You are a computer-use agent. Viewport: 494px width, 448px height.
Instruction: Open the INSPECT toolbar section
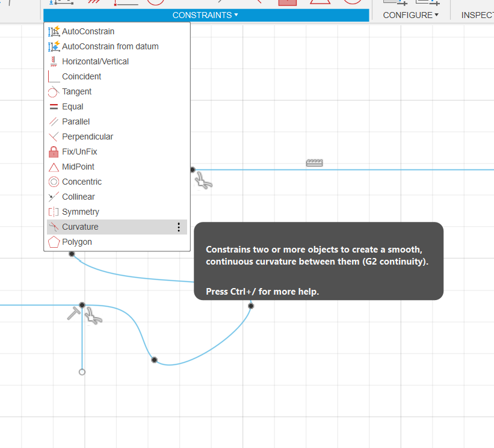coord(478,15)
